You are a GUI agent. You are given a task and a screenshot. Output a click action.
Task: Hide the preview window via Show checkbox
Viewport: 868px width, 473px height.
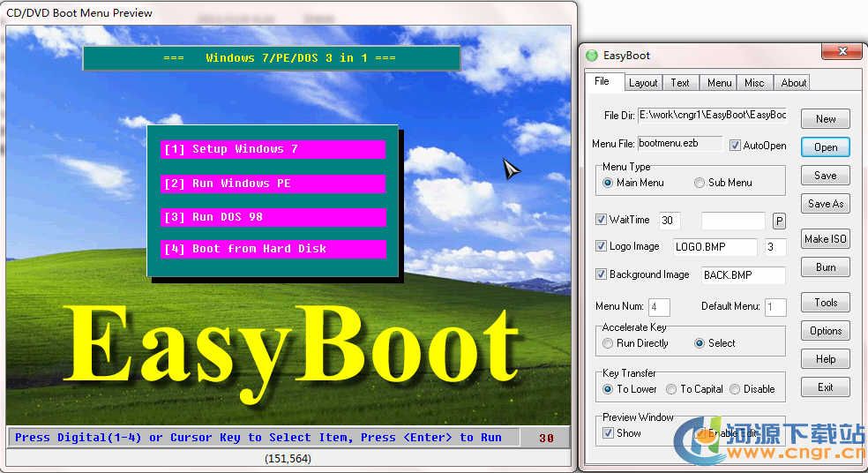click(x=608, y=433)
